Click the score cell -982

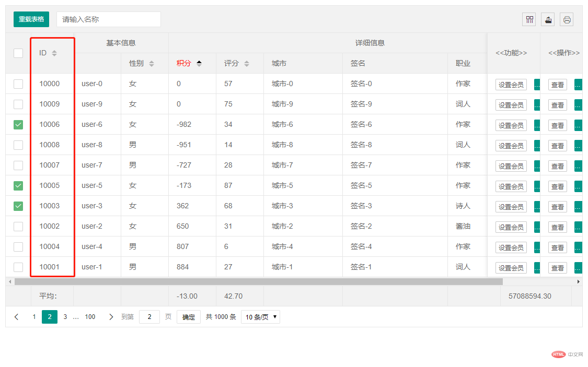pyautogui.click(x=184, y=124)
